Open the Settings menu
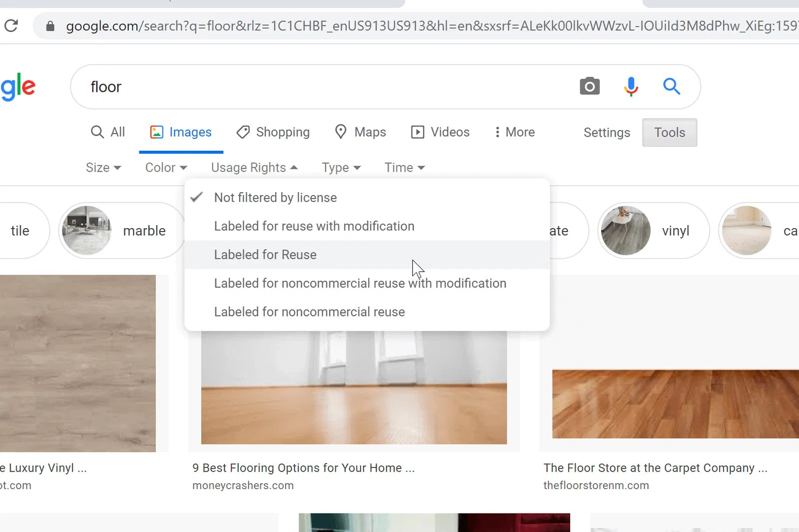 (606, 132)
